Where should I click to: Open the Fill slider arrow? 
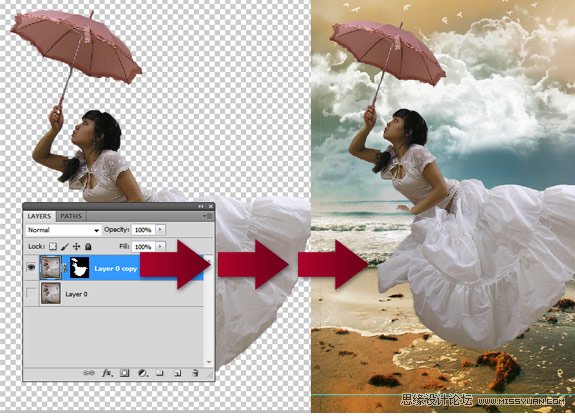click(160, 247)
